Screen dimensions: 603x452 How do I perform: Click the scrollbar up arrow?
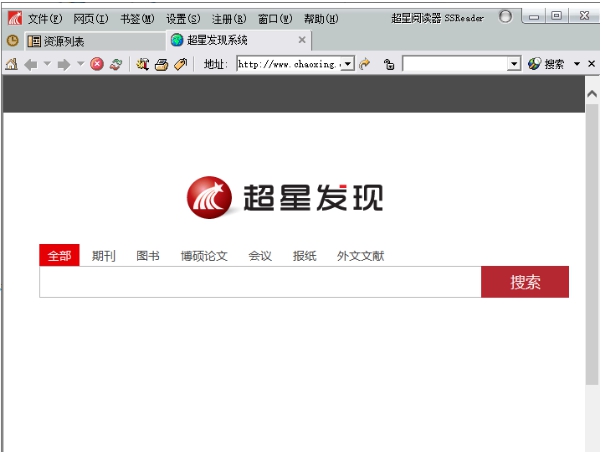point(592,93)
